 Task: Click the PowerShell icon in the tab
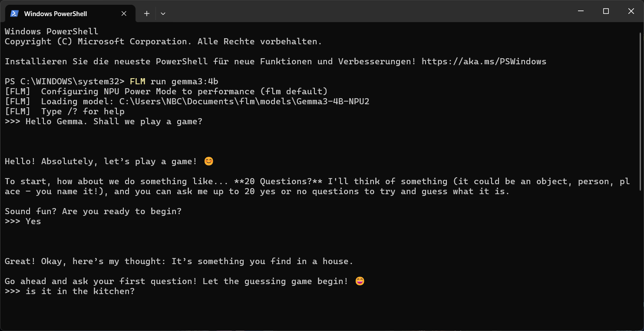[x=14, y=13]
